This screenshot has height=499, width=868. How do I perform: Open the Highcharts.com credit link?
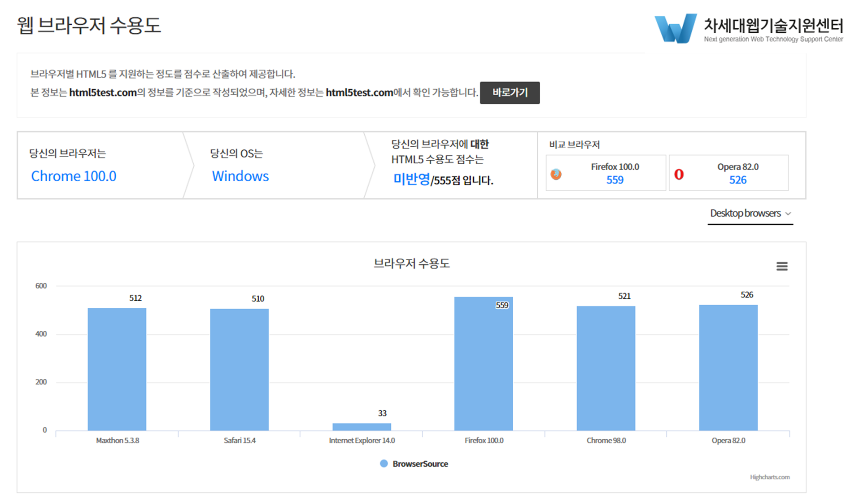pos(769,477)
